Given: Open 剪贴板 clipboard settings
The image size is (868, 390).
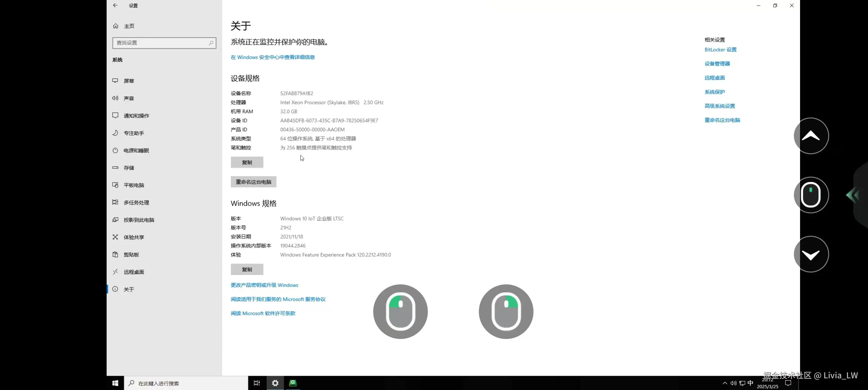Looking at the screenshot, I should 131,254.
